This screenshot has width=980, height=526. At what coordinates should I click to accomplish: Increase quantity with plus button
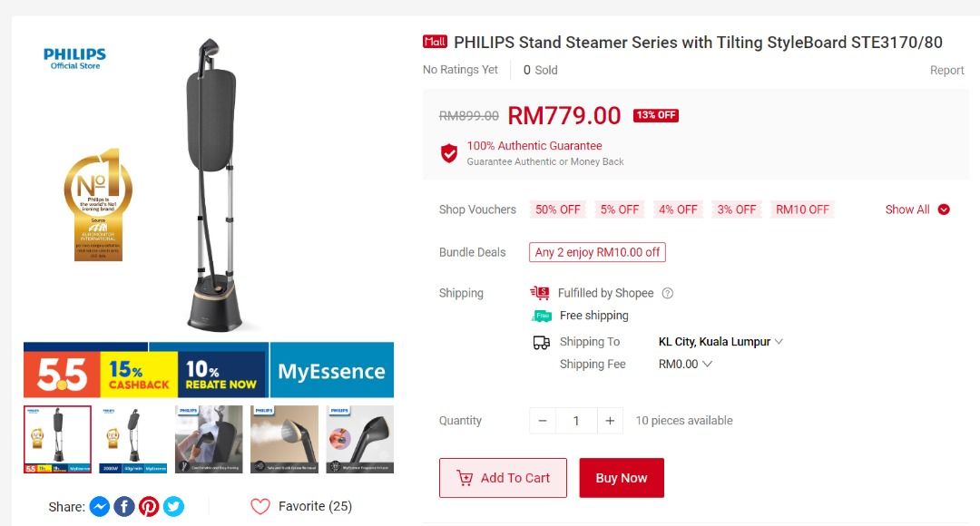610,421
